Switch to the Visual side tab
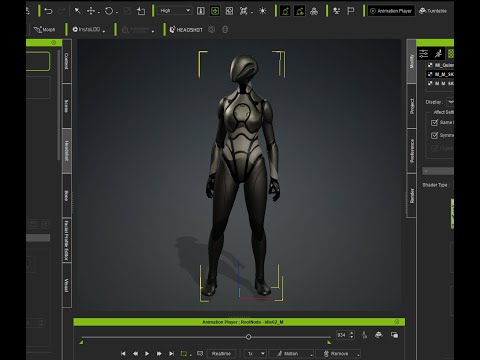Viewport: 480px width, 360px height. coord(67,285)
